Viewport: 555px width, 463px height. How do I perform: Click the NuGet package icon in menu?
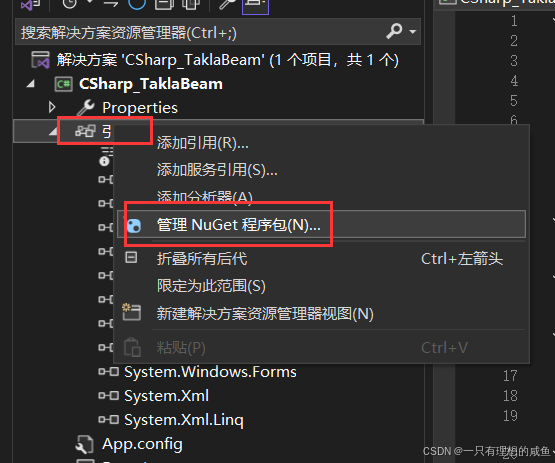pos(134,225)
